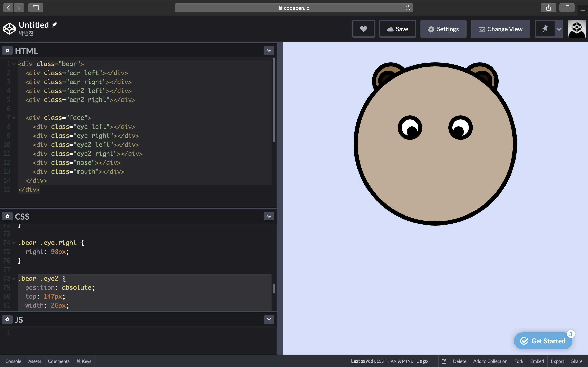Open the Assets tab
This screenshot has width=588, height=367.
[35, 361]
